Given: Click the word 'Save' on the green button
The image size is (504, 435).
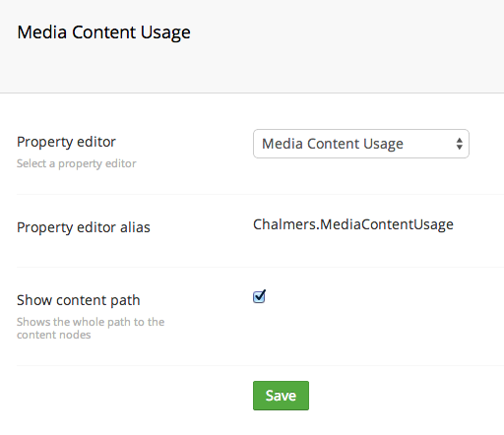Looking at the screenshot, I should pyautogui.click(x=281, y=396).
